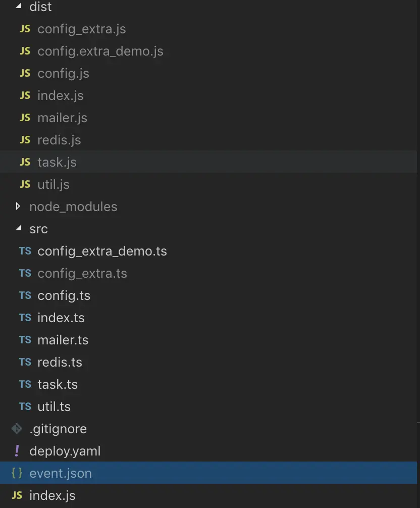This screenshot has width=420, height=508.
Task: Select mailer.ts in src folder
Action: (x=63, y=340)
